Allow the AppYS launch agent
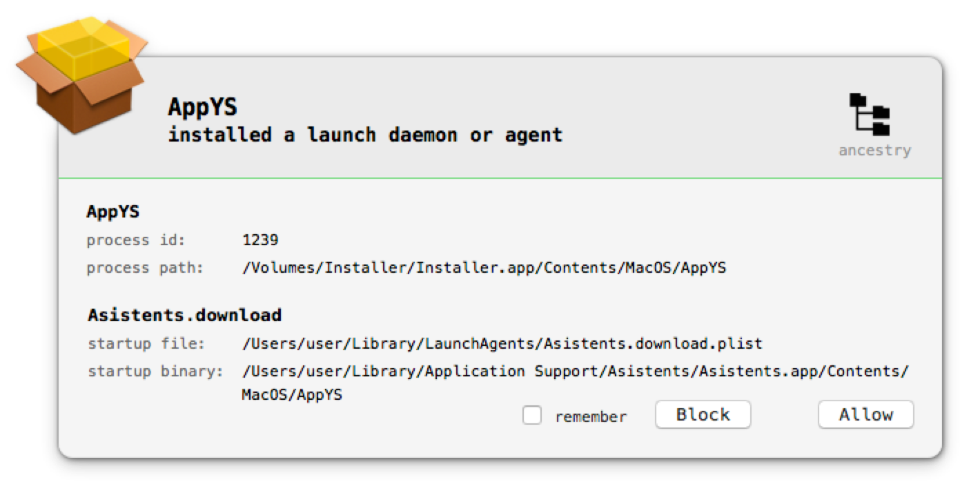 tap(865, 414)
